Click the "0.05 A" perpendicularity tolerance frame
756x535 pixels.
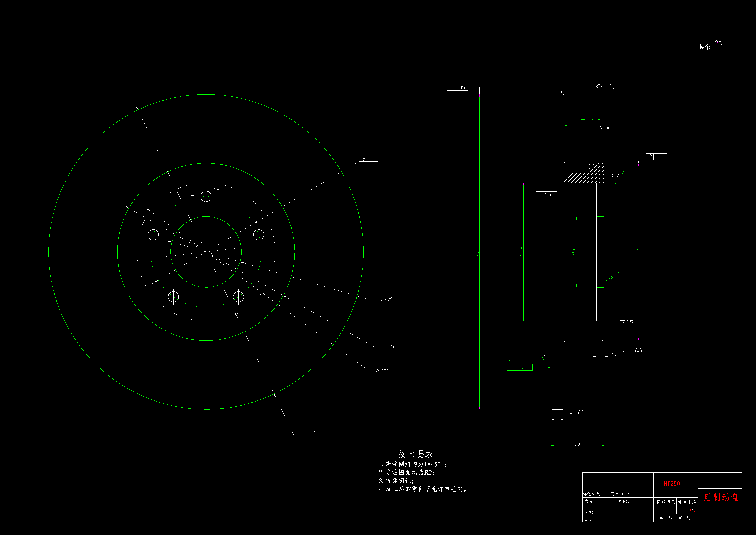[595, 127]
